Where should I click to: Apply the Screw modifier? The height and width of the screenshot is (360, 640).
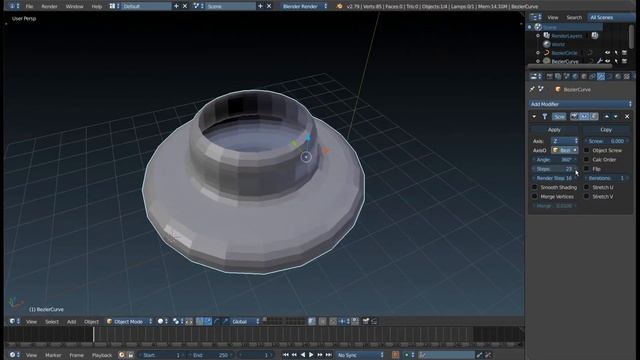554,130
